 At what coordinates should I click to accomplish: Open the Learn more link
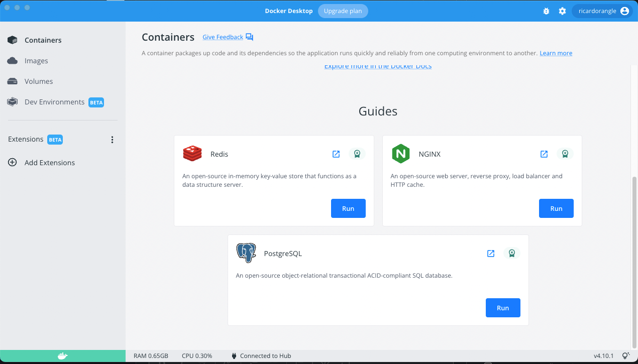coord(556,53)
